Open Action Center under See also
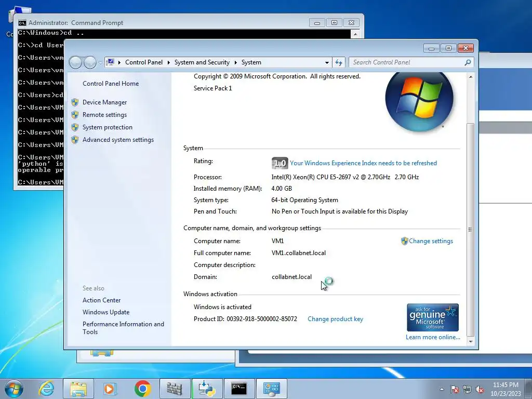Image resolution: width=532 pixels, height=399 pixels. (x=101, y=300)
